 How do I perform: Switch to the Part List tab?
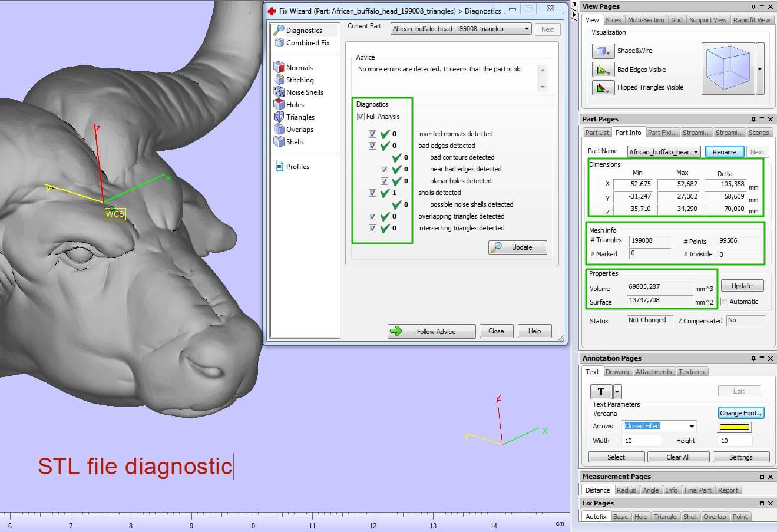pyautogui.click(x=597, y=133)
